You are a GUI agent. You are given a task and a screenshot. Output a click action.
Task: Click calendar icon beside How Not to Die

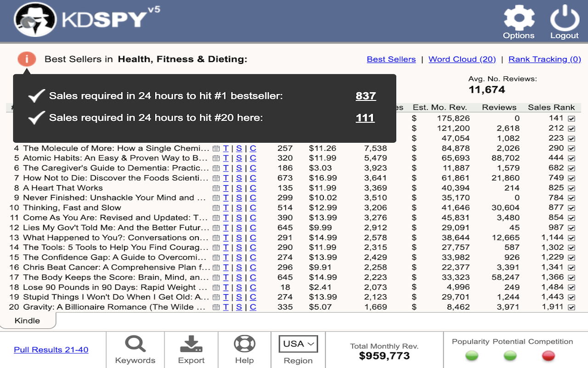(x=216, y=178)
